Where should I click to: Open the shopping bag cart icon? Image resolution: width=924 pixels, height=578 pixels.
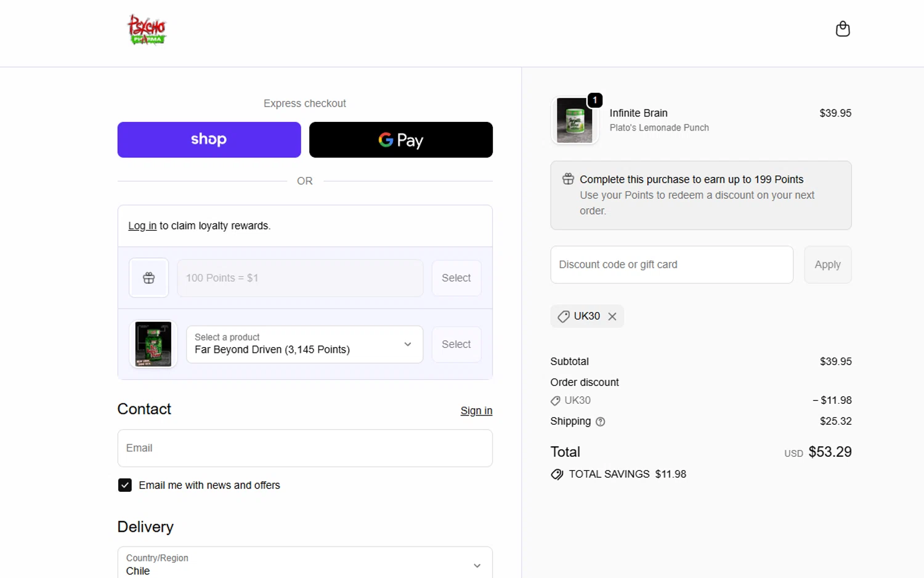842,29
